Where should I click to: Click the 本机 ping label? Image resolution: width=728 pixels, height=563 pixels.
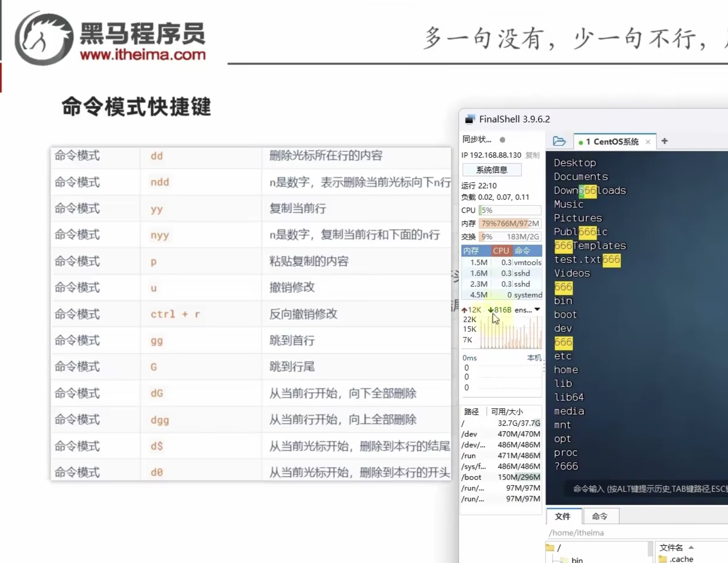click(x=534, y=357)
